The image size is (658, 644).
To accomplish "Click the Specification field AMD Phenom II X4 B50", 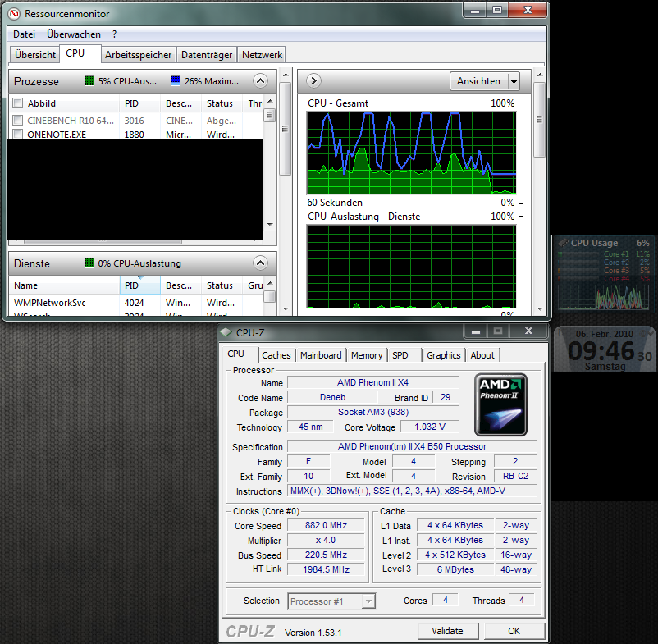I will pos(412,446).
